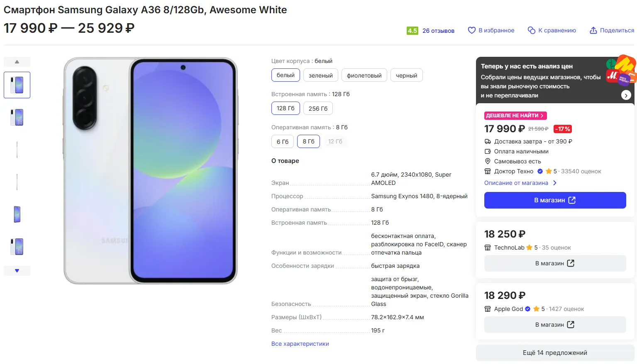Click the verified badge beside Apple God
The width and height of the screenshot is (637, 364).
coord(528,309)
